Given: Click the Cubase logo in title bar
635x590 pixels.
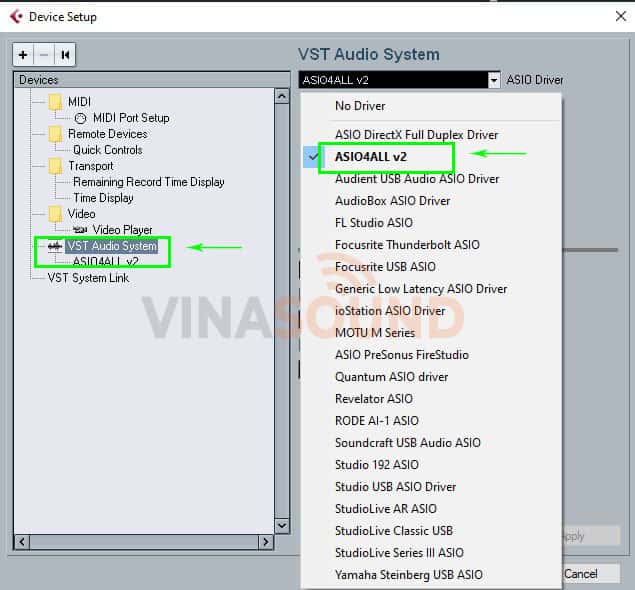Looking at the screenshot, I should pyautogui.click(x=16, y=17).
